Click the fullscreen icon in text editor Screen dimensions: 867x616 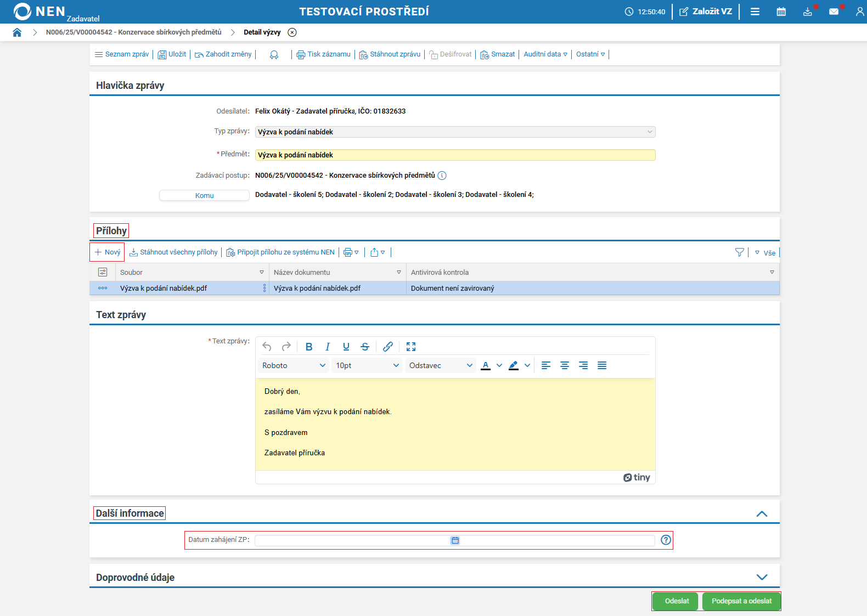[411, 347]
